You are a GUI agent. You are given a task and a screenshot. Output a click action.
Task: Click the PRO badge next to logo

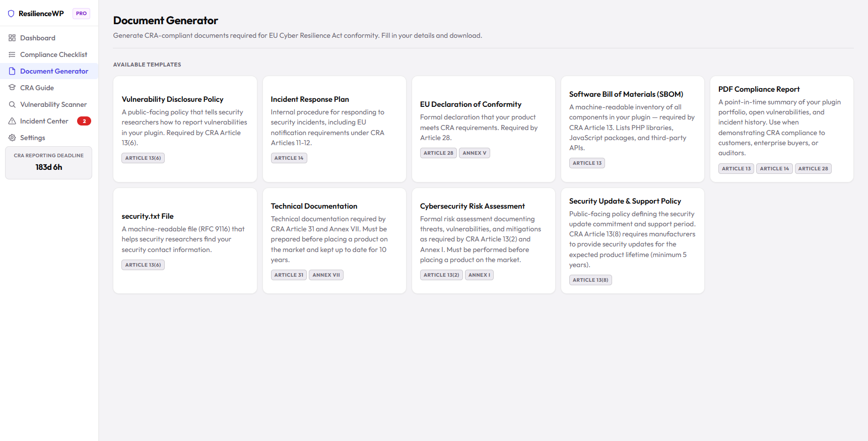pos(81,14)
